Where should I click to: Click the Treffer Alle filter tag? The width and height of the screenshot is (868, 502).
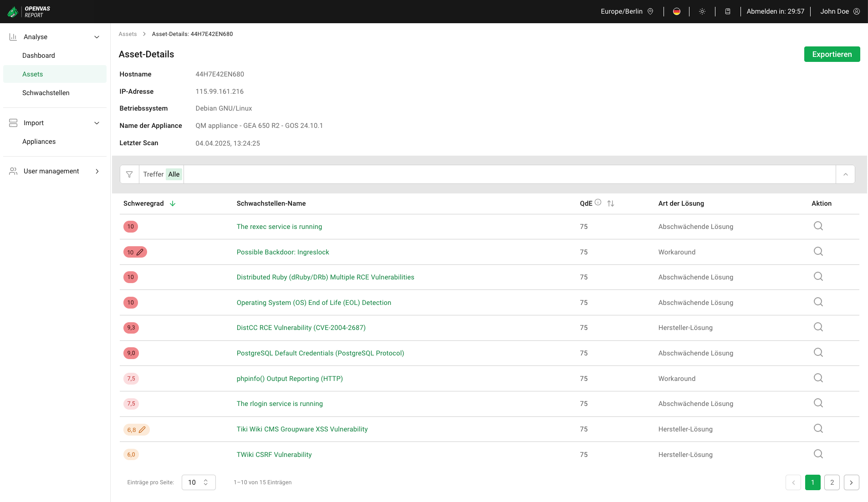pyautogui.click(x=162, y=174)
